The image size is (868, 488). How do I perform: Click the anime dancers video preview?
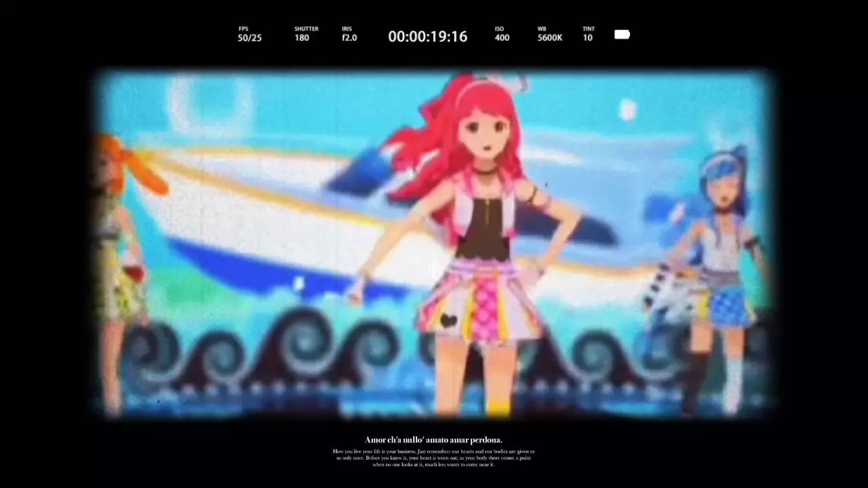434,243
